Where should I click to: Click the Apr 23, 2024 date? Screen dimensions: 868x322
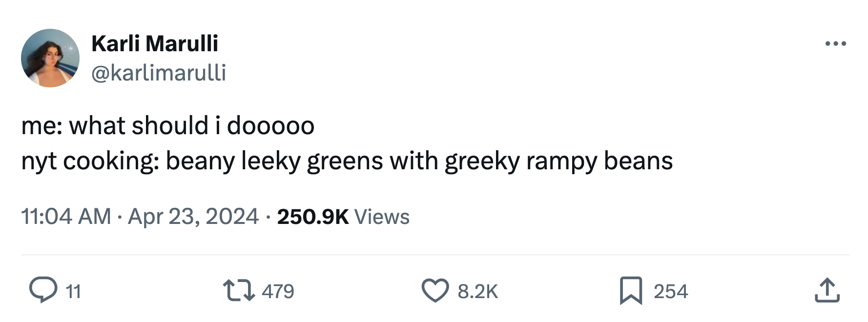(x=193, y=216)
